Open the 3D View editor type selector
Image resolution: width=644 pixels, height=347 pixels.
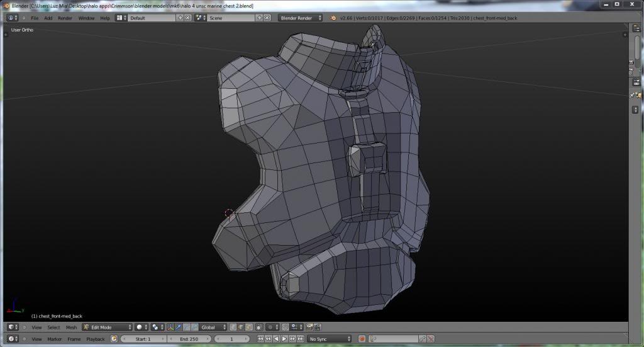pyautogui.click(x=13, y=327)
